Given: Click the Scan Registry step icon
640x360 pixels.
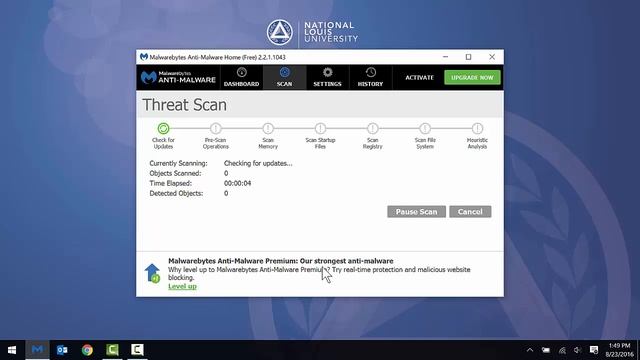Looking at the screenshot, I should pos(373,129).
